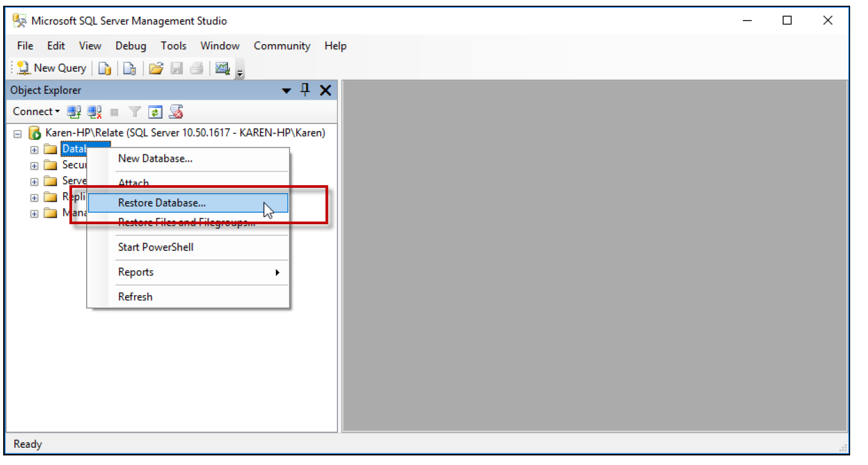This screenshot has width=868, height=465.
Task: Open the Community menu
Action: tap(282, 46)
